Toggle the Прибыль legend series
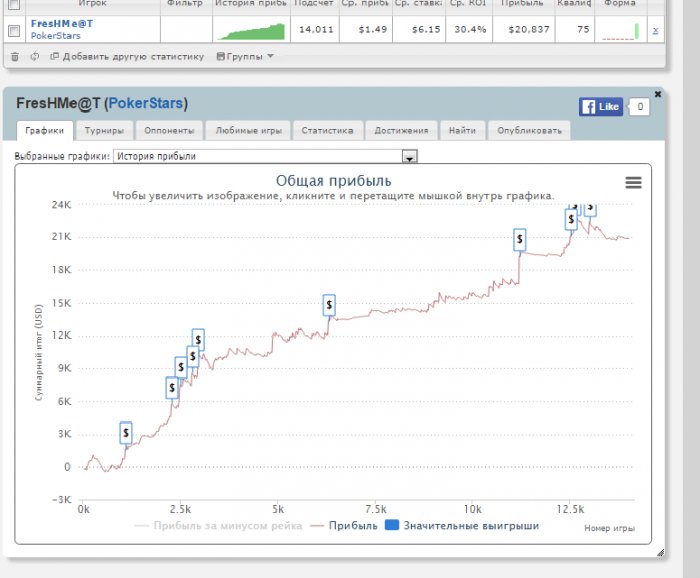 point(344,526)
